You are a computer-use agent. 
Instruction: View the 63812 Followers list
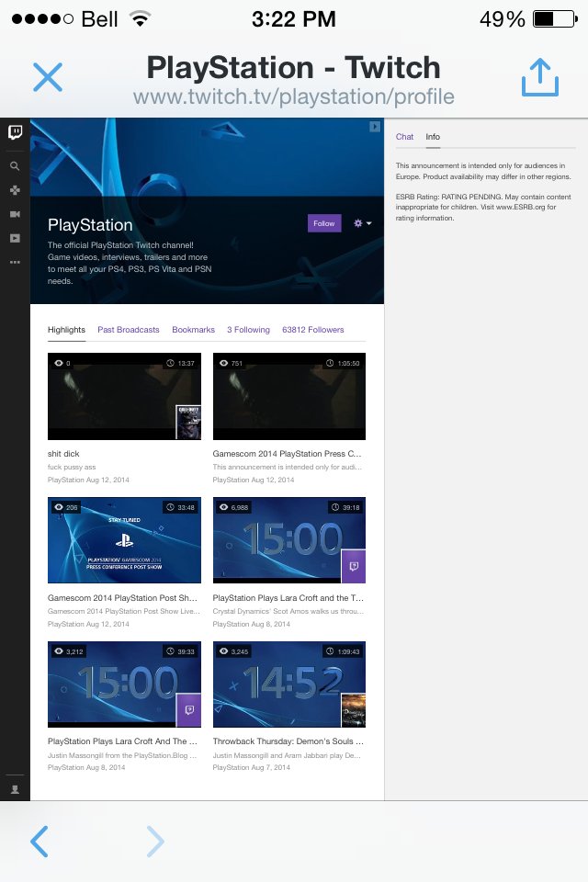click(x=313, y=330)
